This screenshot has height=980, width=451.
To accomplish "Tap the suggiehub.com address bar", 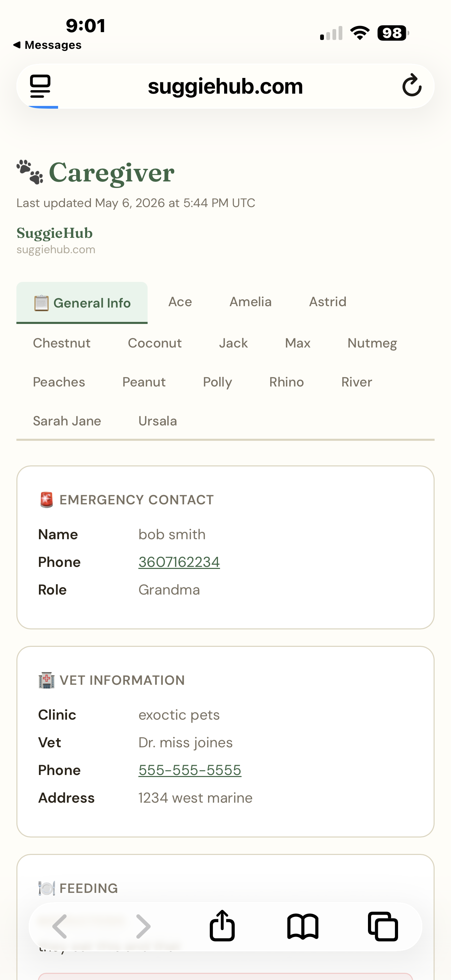I will tap(225, 86).
